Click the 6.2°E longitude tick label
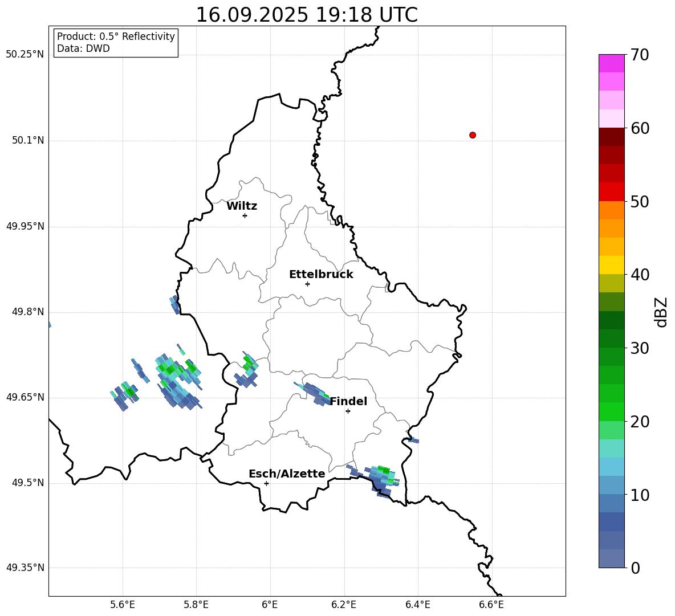 [x=344, y=605]
